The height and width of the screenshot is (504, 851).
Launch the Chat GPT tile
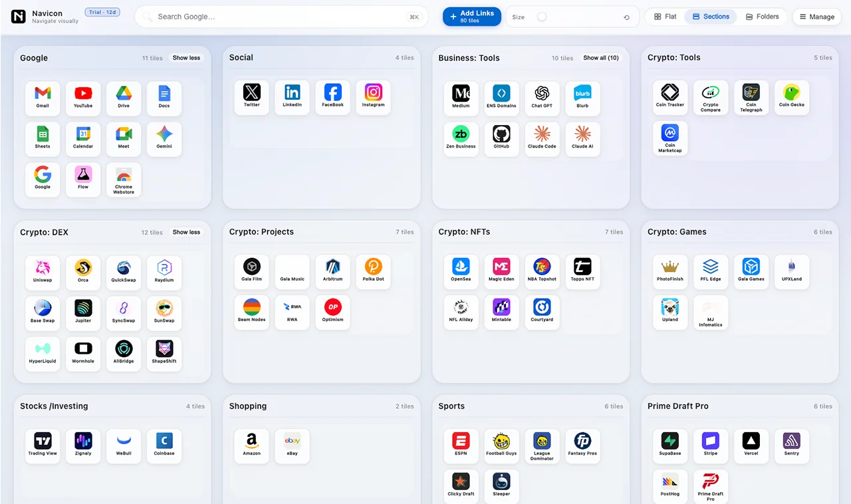[x=542, y=99]
